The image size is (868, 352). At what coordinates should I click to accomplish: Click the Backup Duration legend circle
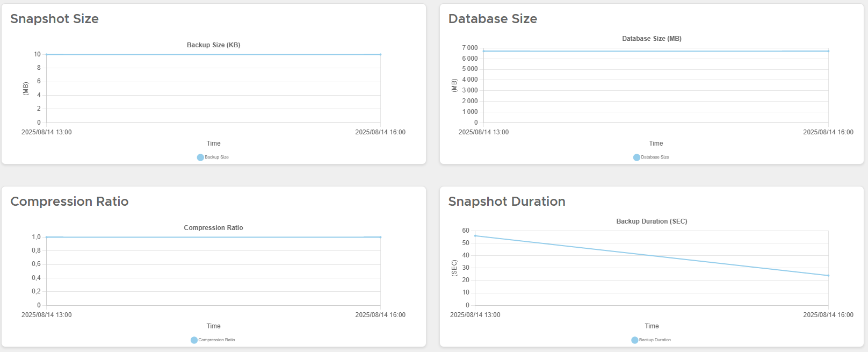[634, 340]
